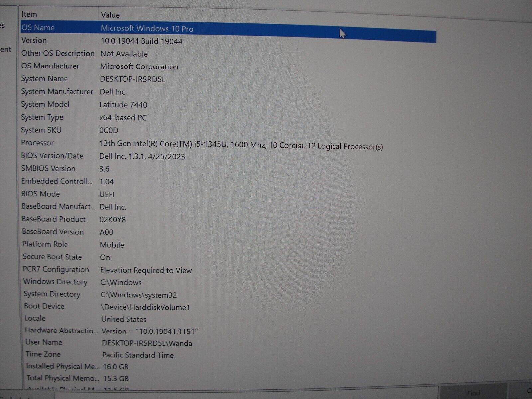Select the Time Zone row
This screenshot has height=399, width=532.
click(43, 354)
